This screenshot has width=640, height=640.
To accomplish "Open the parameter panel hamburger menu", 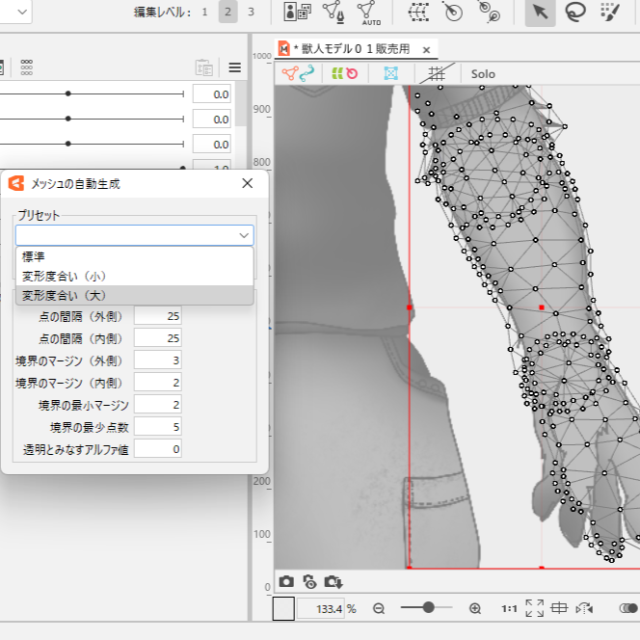I will 235,68.
